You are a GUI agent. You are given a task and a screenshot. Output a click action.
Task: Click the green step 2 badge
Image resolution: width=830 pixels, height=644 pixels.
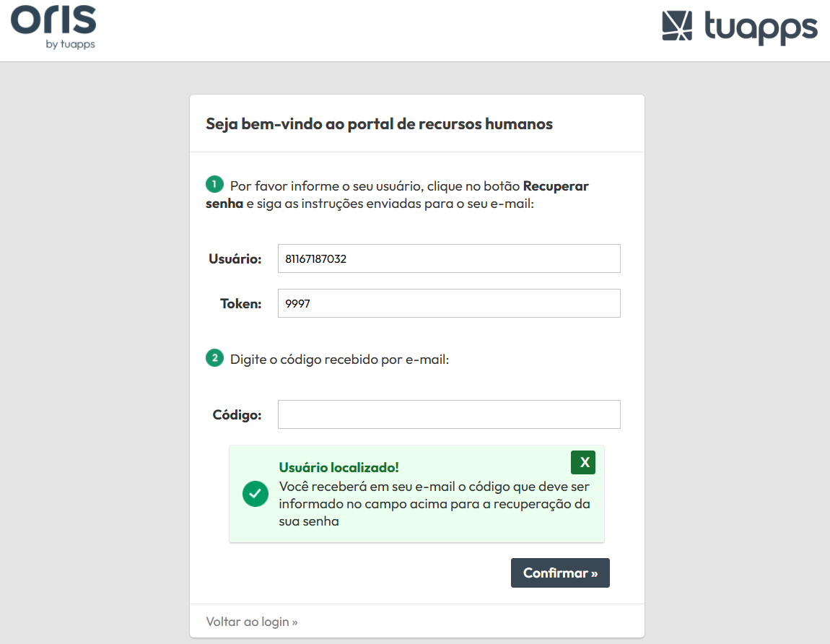pyautogui.click(x=214, y=358)
